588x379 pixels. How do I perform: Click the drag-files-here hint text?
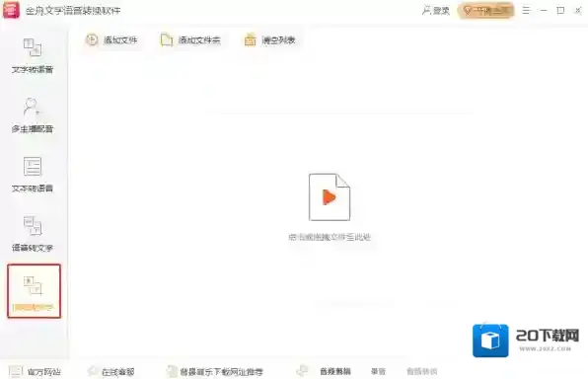330,237
